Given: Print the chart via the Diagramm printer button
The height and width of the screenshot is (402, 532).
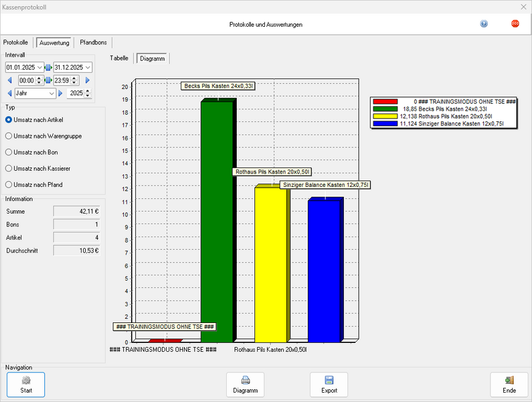Looking at the screenshot, I should tap(246, 385).
